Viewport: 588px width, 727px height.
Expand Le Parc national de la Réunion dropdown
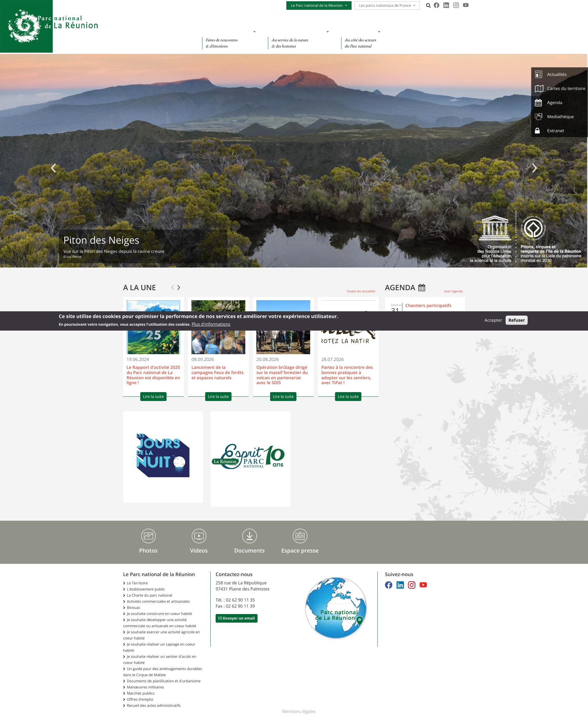tap(319, 6)
